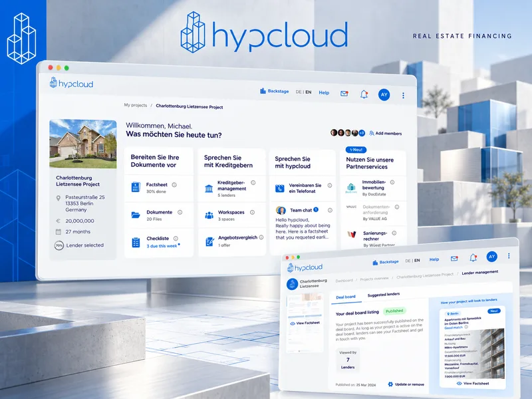Show info for Vereinbaren Sie ein Telefonat

pos(329,186)
